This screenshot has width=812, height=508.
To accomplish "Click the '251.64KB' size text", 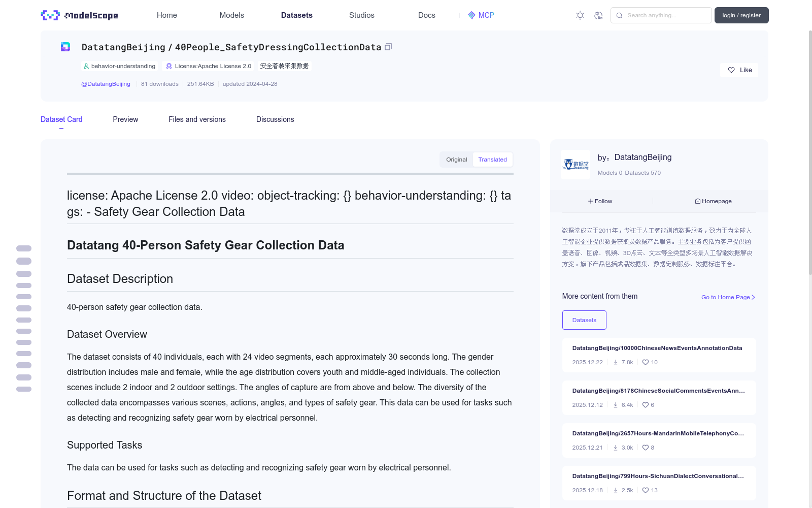I will click(200, 84).
